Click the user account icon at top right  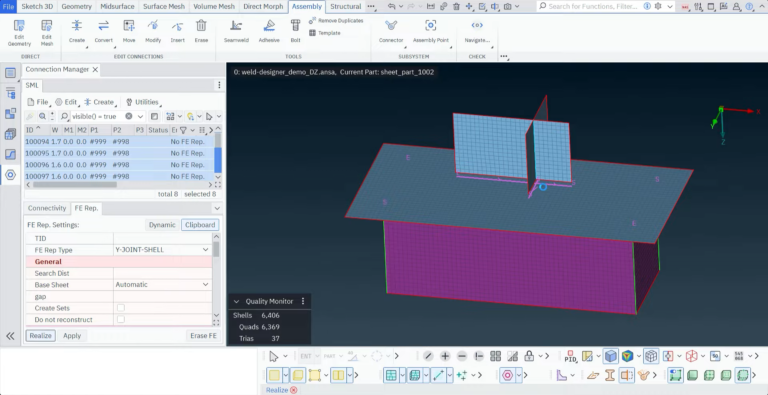736,6
